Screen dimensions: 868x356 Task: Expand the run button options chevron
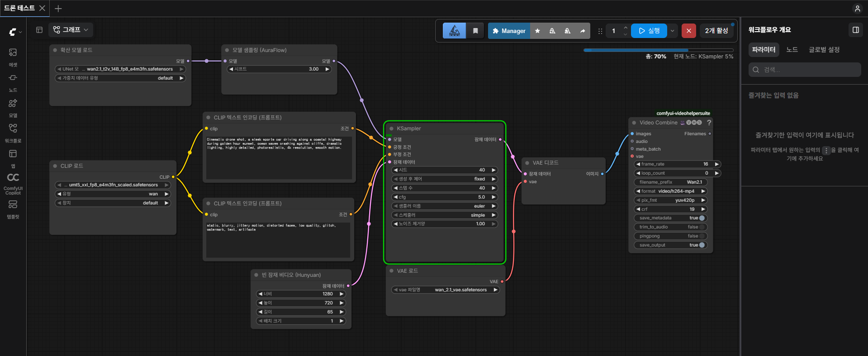click(672, 31)
